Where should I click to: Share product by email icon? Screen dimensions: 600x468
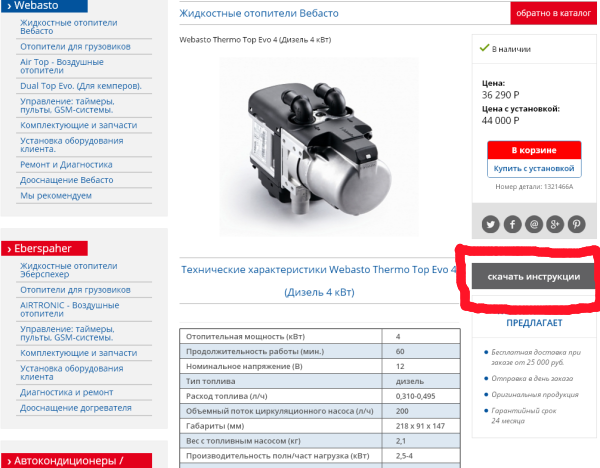tap(534, 224)
